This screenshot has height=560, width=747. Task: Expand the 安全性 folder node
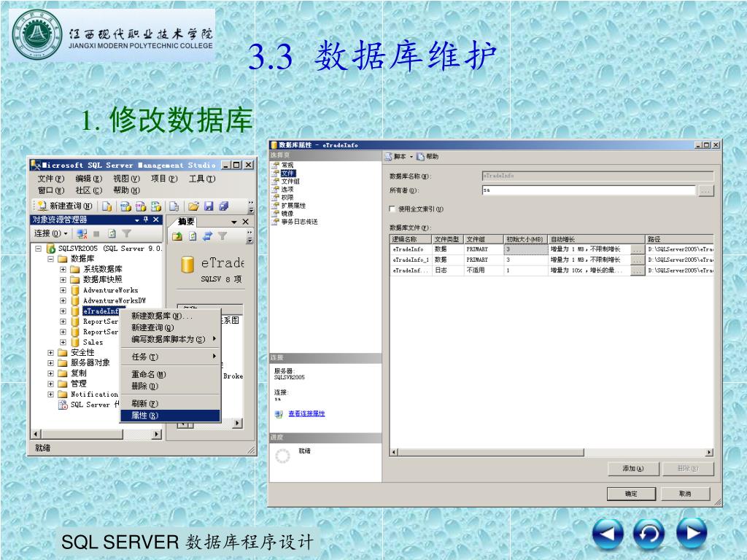click(x=50, y=352)
